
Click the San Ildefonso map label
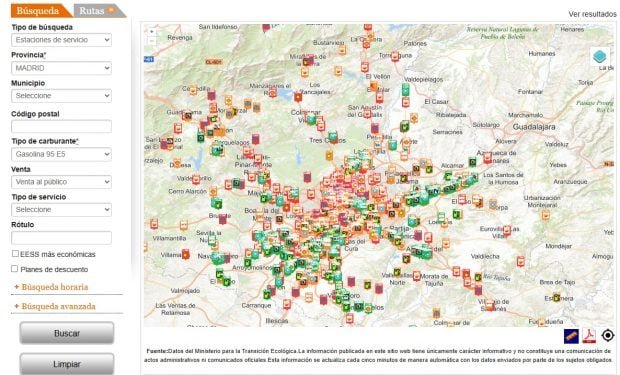(x=218, y=27)
